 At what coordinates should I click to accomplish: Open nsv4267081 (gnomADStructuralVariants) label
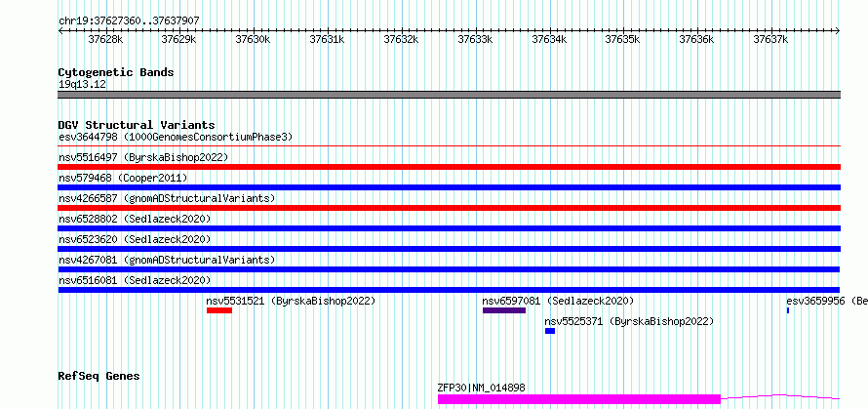(x=167, y=260)
